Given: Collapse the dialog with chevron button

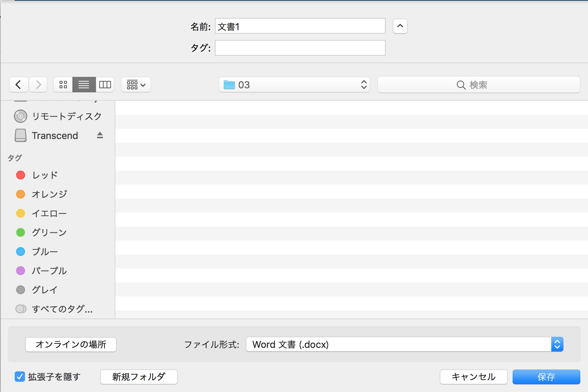Looking at the screenshot, I should pos(400,26).
